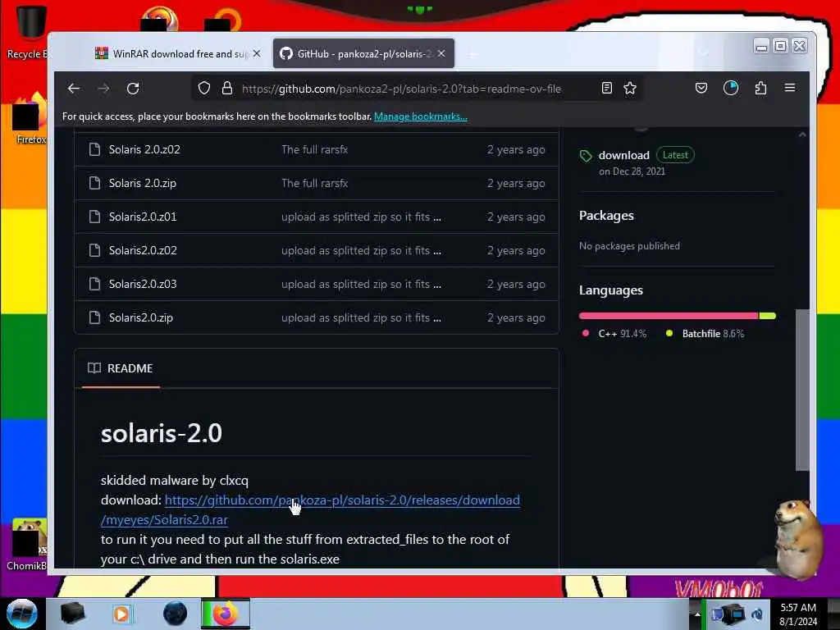Open file Solaris2.0.z01
The width and height of the screenshot is (840, 630).
(x=143, y=217)
